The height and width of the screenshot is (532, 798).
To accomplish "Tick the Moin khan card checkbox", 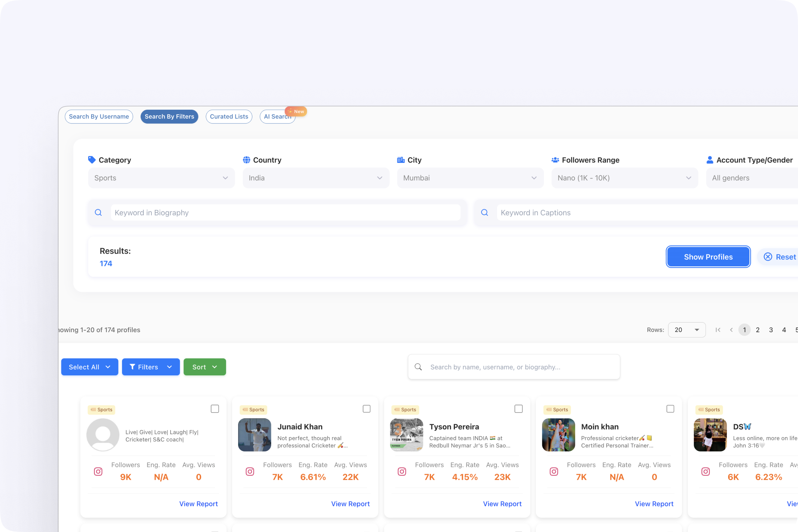I will 670,409.
